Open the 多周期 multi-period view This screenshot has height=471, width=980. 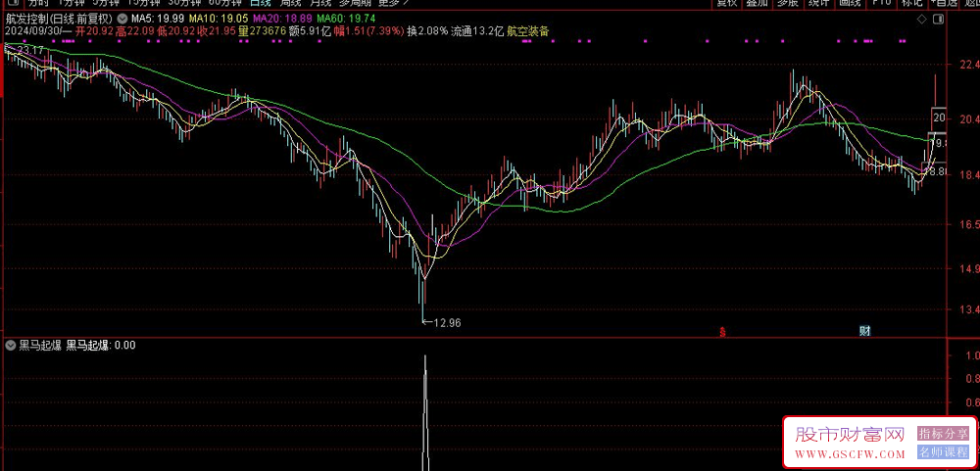355,3
